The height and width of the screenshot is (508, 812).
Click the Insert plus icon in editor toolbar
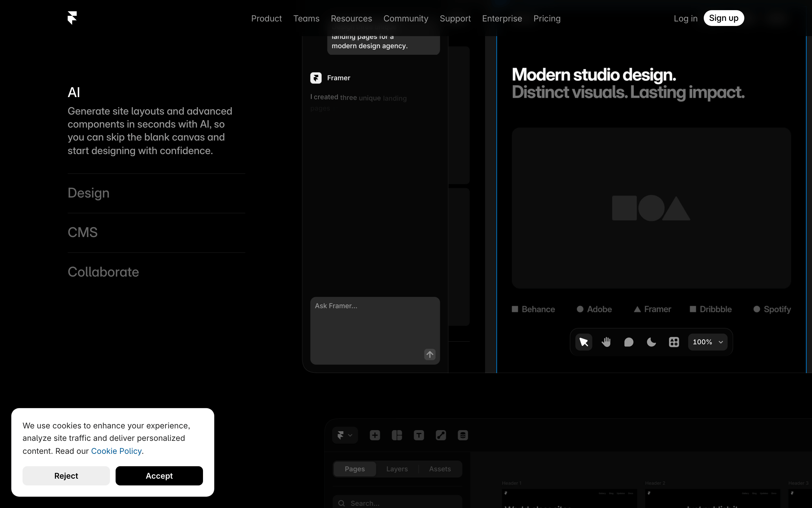375,435
